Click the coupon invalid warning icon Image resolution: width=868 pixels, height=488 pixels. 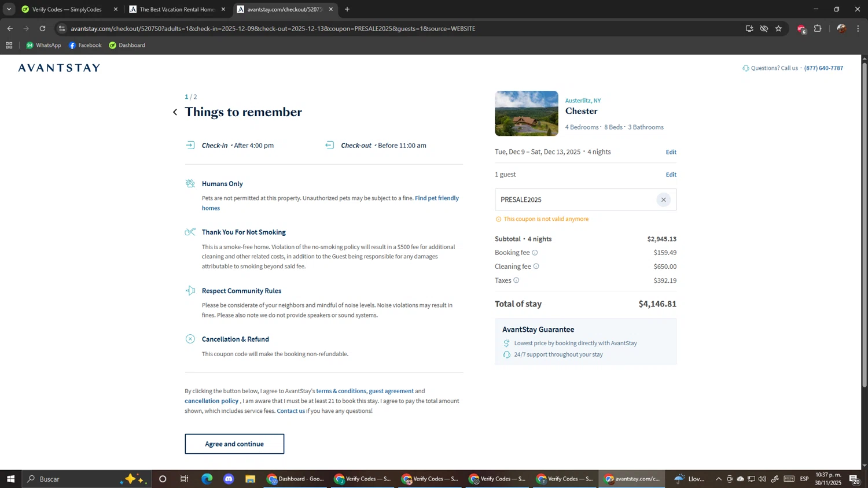coord(498,219)
